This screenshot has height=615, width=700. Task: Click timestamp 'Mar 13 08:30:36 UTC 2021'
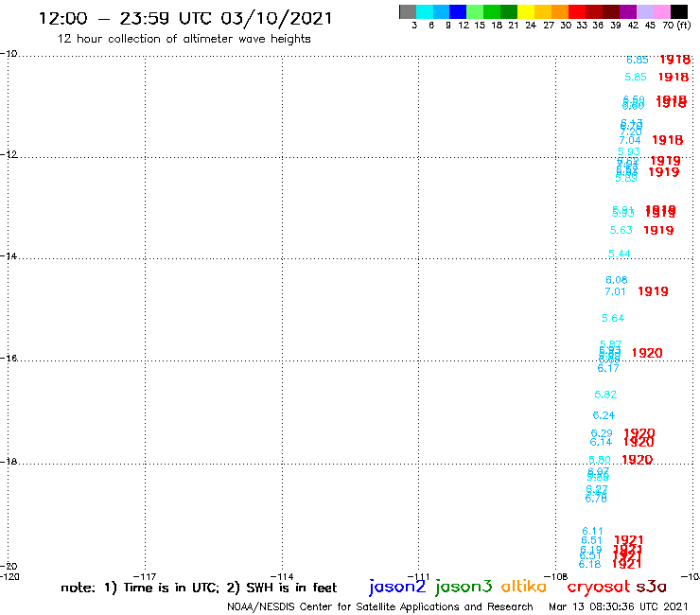click(618, 606)
